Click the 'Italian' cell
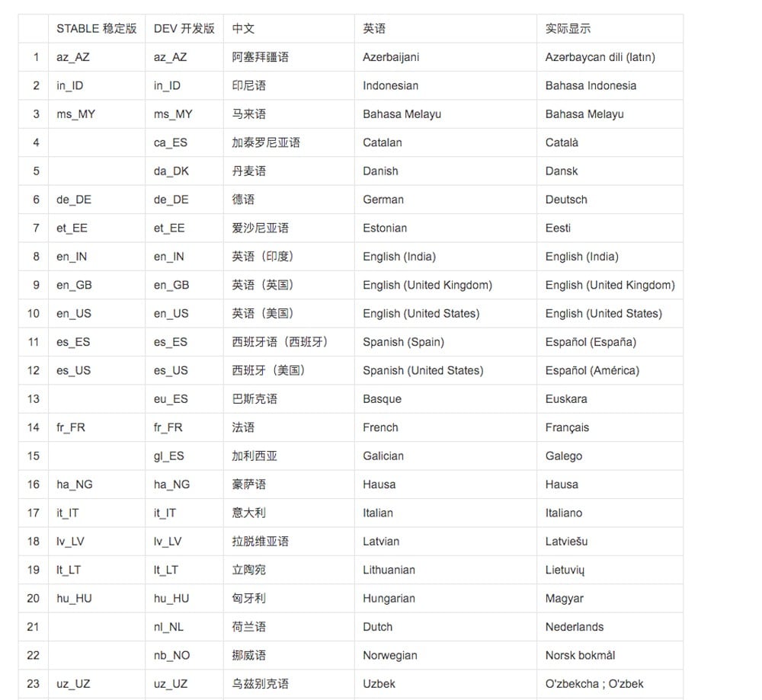 tap(446, 513)
